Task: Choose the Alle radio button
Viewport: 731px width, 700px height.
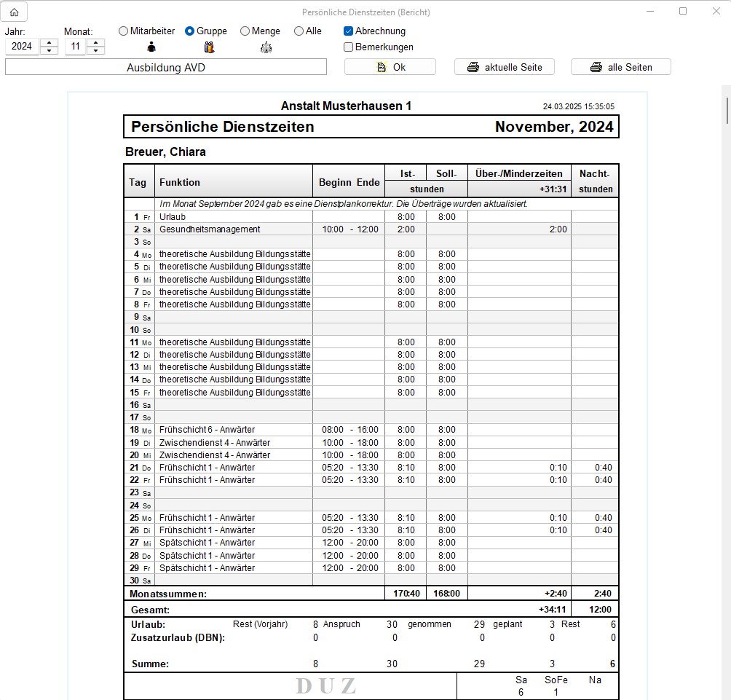Action: 299,31
